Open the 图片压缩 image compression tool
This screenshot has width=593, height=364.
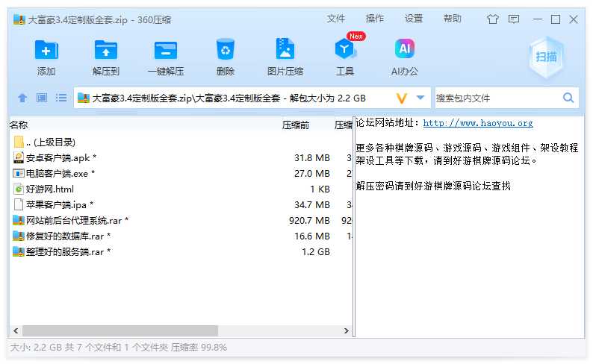click(x=285, y=48)
